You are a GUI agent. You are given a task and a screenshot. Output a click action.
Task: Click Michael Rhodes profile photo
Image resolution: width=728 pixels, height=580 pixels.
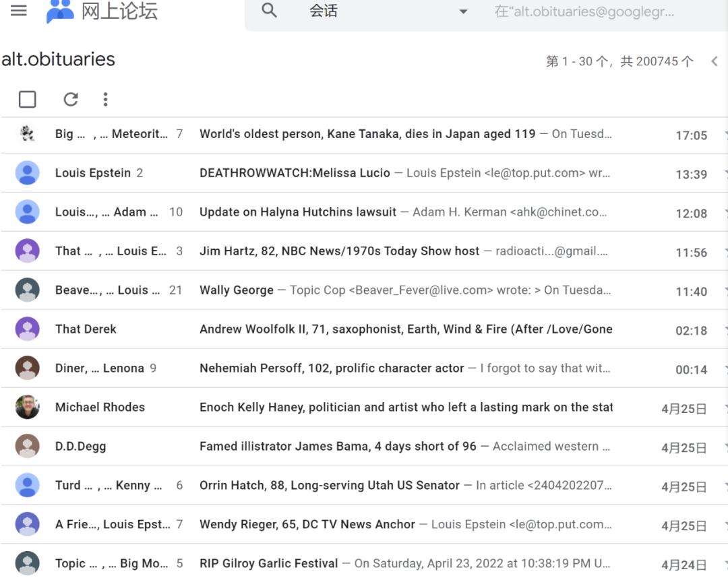click(x=28, y=407)
